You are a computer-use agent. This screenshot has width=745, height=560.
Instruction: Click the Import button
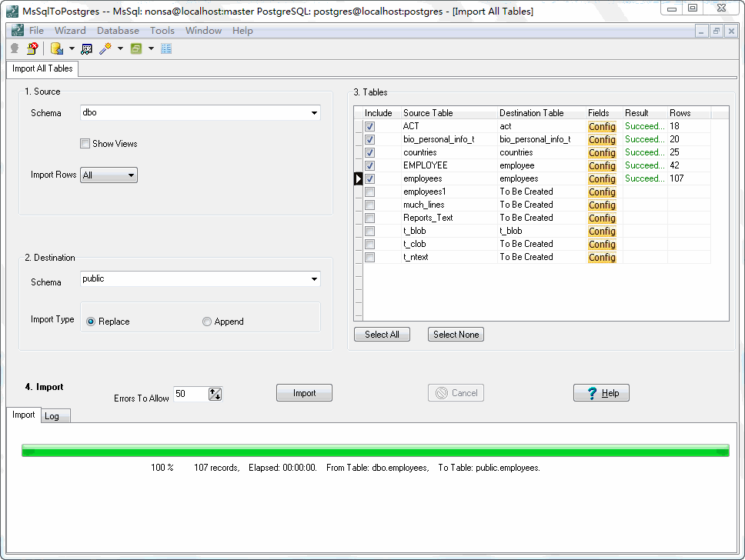pyautogui.click(x=304, y=393)
